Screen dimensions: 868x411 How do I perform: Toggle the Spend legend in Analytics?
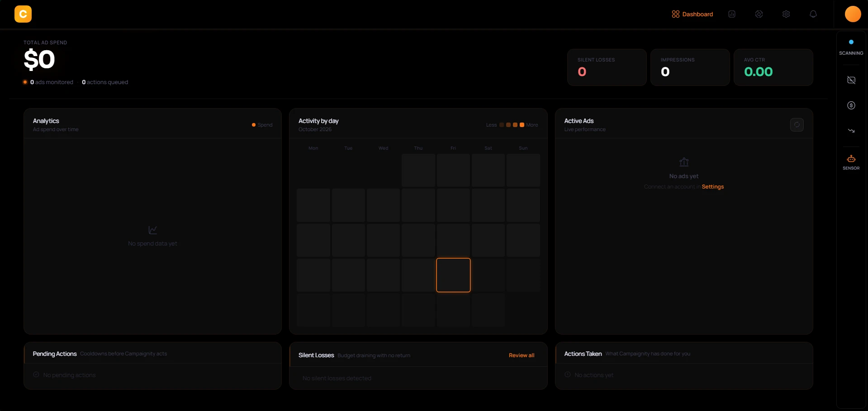pyautogui.click(x=262, y=125)
